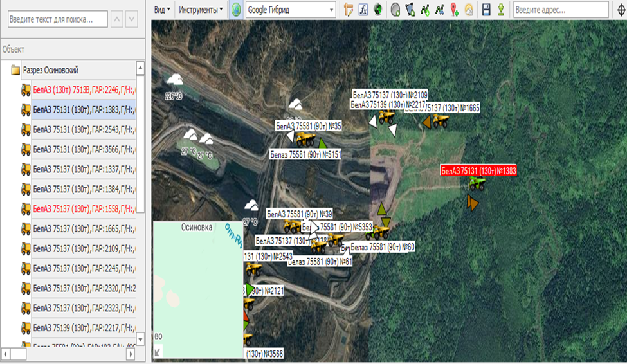Click the red map pin marker tool
The width and height of the screenshot is (627, 364).
click(x=455, y=10)
